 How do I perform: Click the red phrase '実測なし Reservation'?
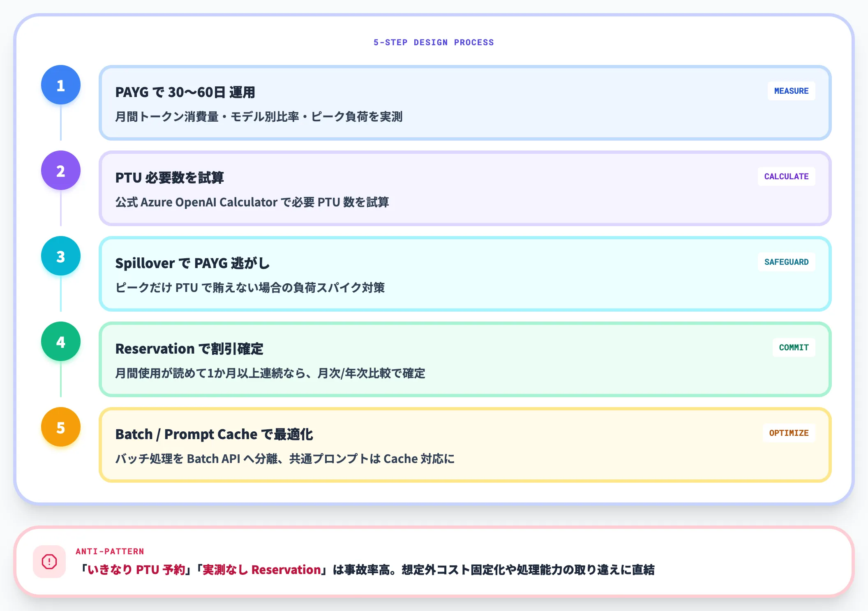[x=261, y=570]
